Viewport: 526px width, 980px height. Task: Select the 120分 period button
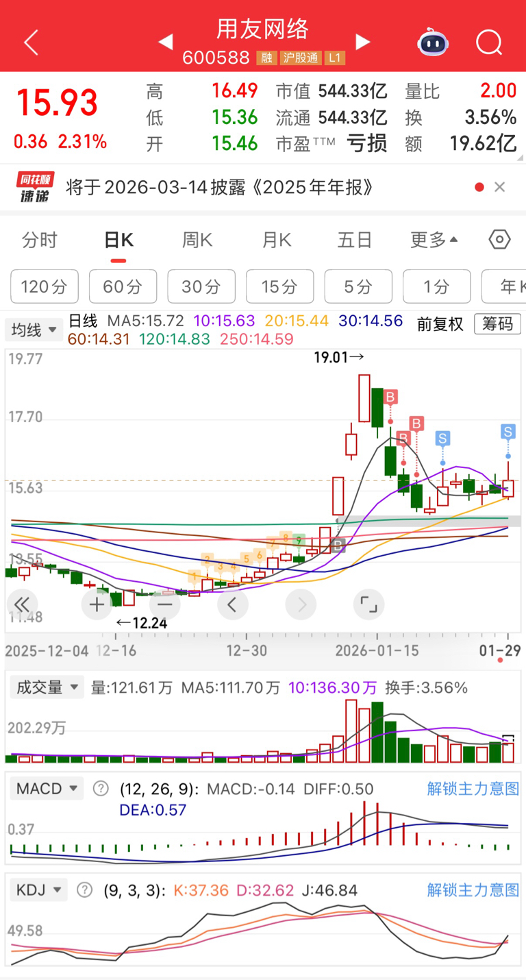click(x=45, y=286)
